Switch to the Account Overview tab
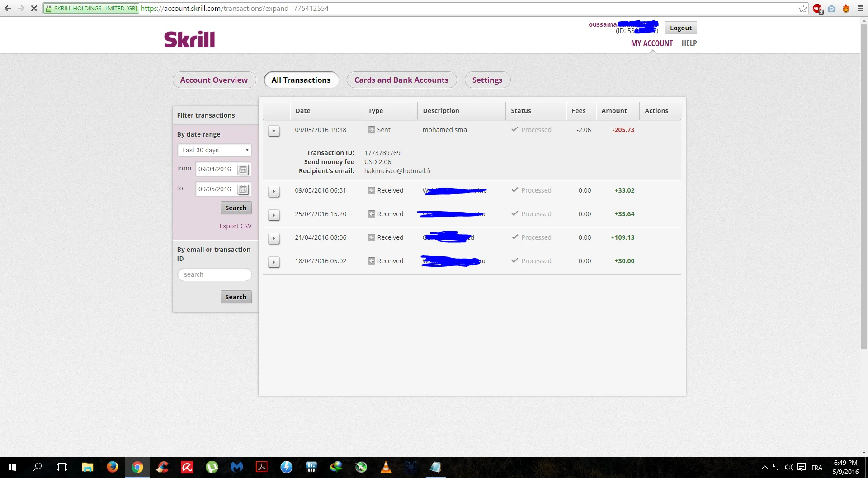868x478 pixels. tap(214, 80)
